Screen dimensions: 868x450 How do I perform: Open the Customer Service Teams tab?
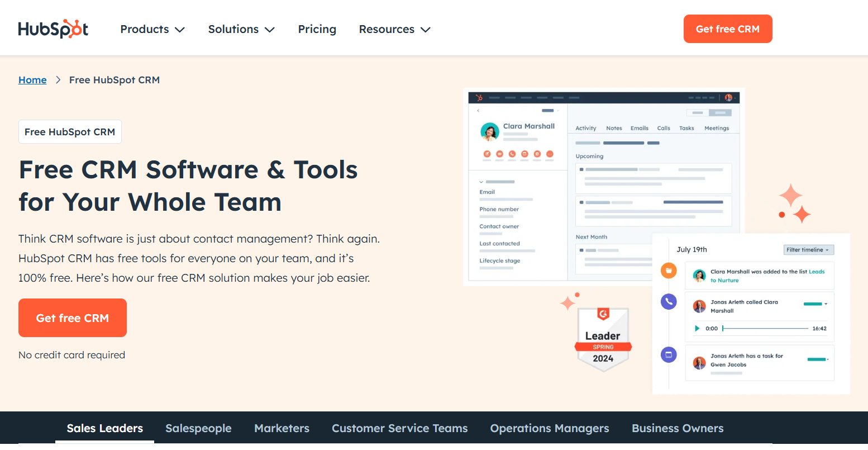point(400,428)
